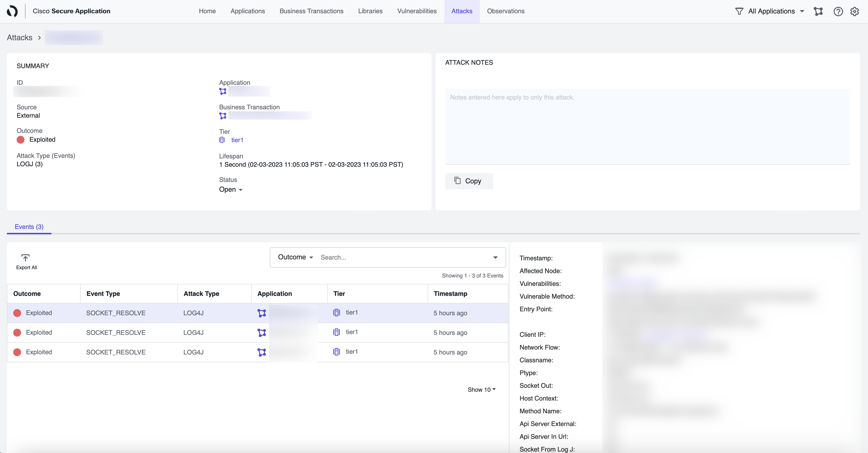Click application icon in first event row
This screenshot has height=453, width=868.
point(261,313)
